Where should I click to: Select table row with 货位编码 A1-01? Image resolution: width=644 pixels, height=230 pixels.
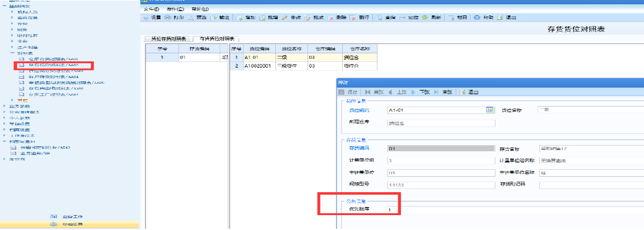tap(304, 57)
